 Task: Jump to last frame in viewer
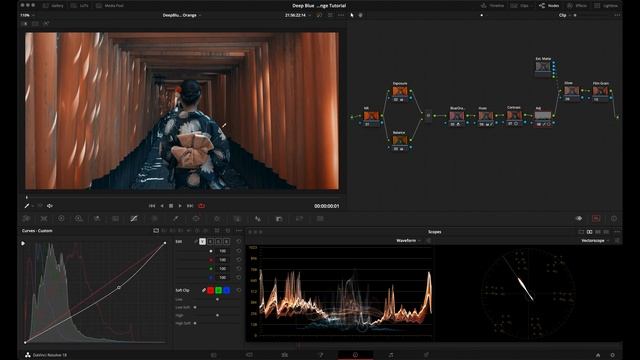(x=190, y=206)
